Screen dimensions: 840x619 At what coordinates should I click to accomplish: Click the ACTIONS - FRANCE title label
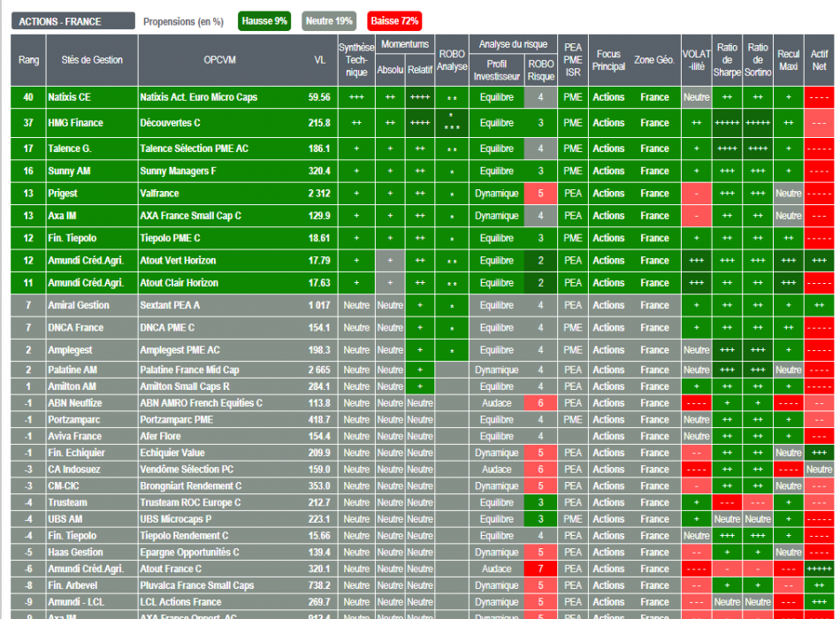pyautogui.click(x=73, y=21)
